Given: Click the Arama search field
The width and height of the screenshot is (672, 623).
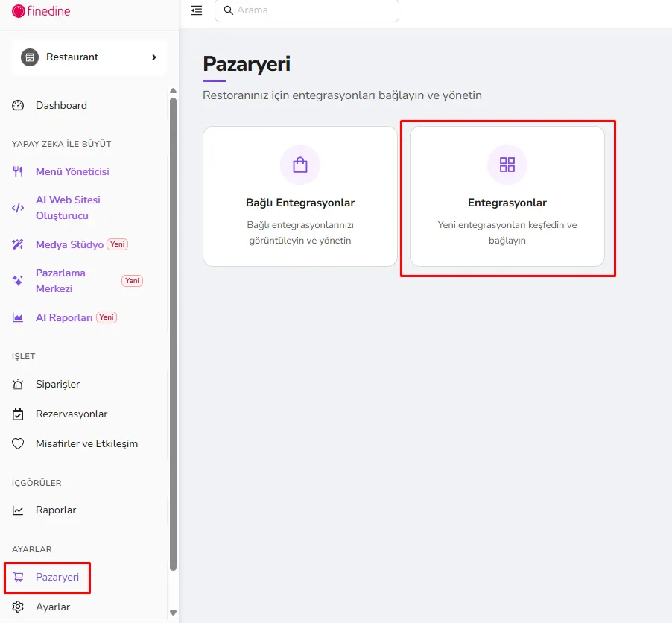Looking at the screenshot, I should click(307, 10).
